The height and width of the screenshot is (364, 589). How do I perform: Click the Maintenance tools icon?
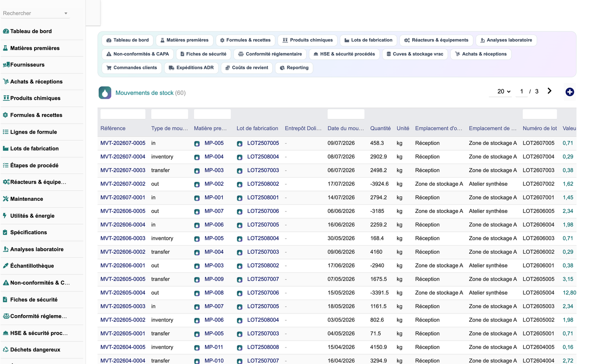[x=6, y=199]
